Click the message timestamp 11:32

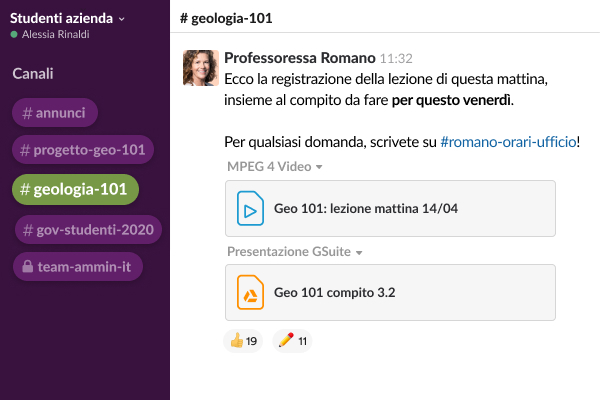397,58
